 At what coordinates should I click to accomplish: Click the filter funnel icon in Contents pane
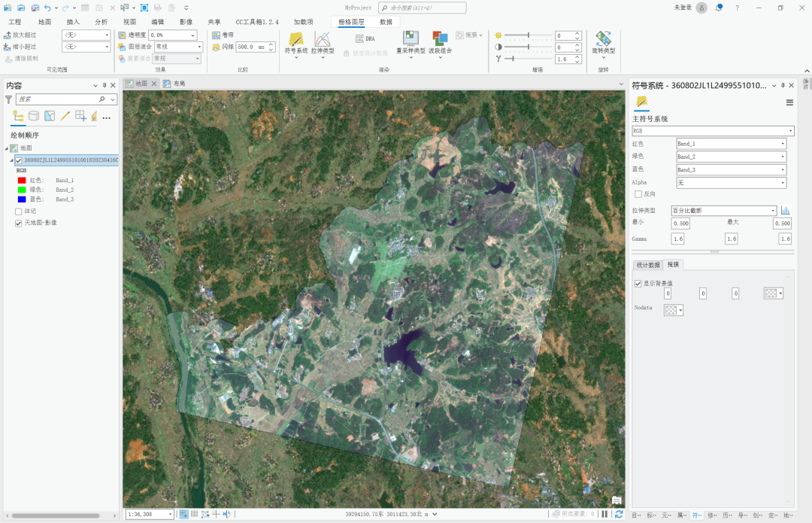pyautogui.click(x=8, y=99)
